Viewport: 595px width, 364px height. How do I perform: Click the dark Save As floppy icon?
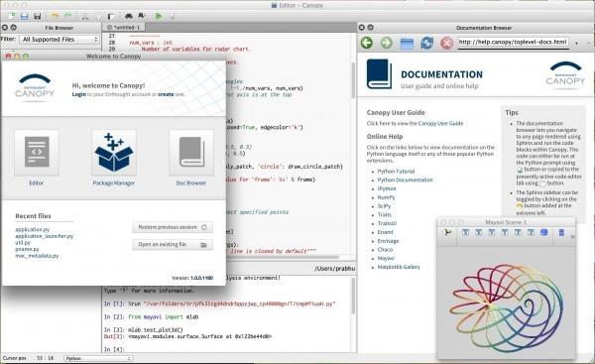click(x=38, y=16)
